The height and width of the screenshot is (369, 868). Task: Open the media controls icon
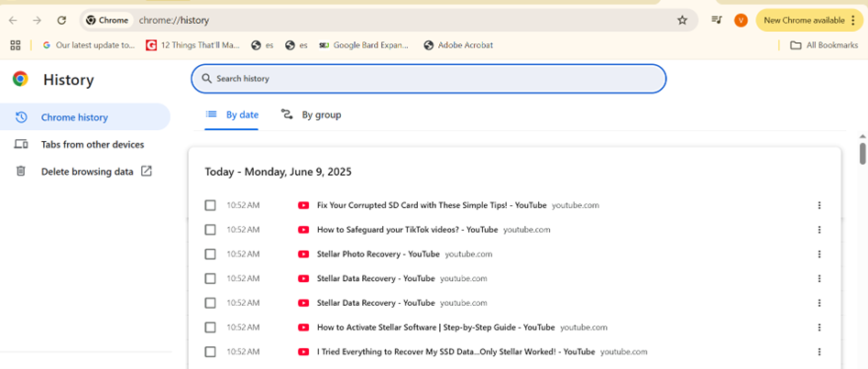click(717, 20)
